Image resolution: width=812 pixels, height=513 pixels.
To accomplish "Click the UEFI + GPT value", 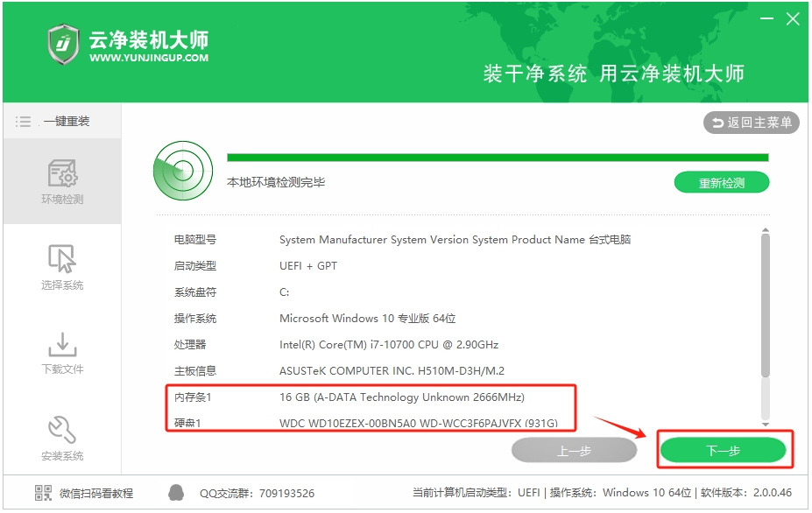I will coord(308,266).
